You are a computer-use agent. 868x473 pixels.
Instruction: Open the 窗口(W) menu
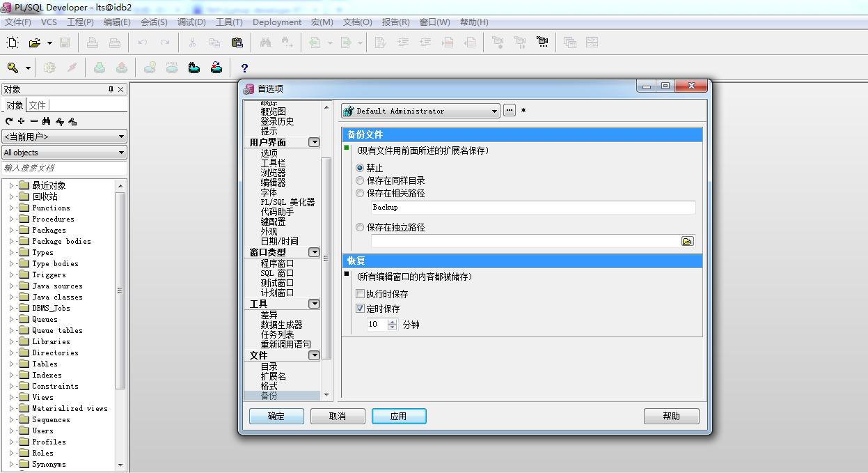[x=434, y=22]
